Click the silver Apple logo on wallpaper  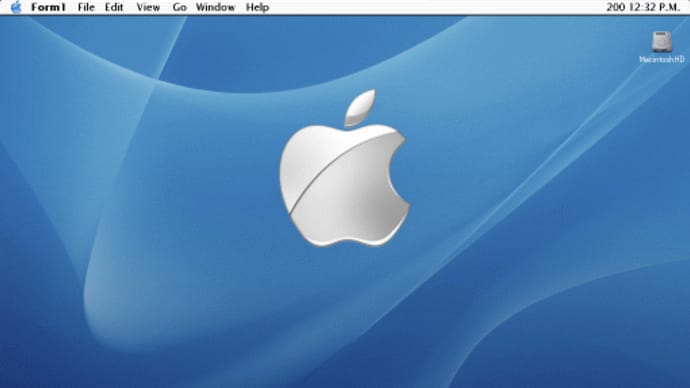[345, 168]
